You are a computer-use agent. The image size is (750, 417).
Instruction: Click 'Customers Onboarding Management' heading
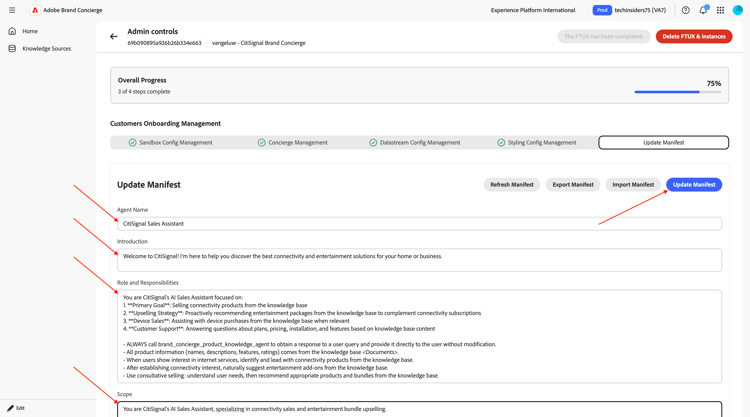pyautogui.click(x=165, y=123)
